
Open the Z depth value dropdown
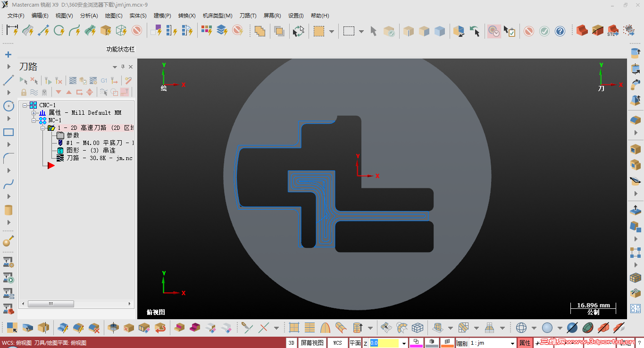(x=404, y=343)
